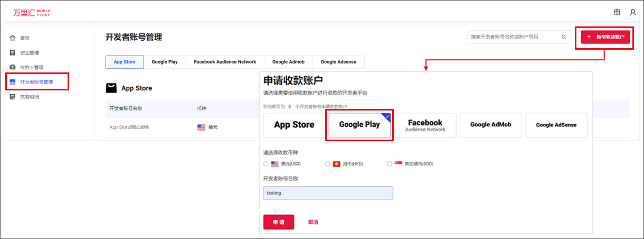This screenshot has height=239, width=644.
Task: Choose the Google AdSense platform card
Action: 556,125
